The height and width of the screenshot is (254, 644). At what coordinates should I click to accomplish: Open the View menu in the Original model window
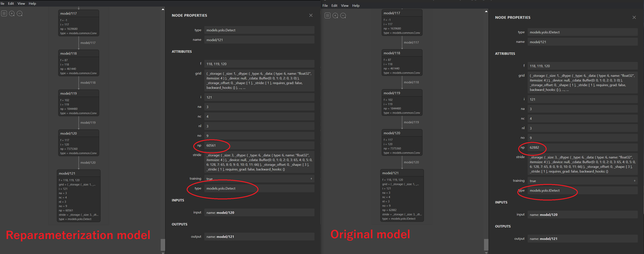(x=345, y=5)
